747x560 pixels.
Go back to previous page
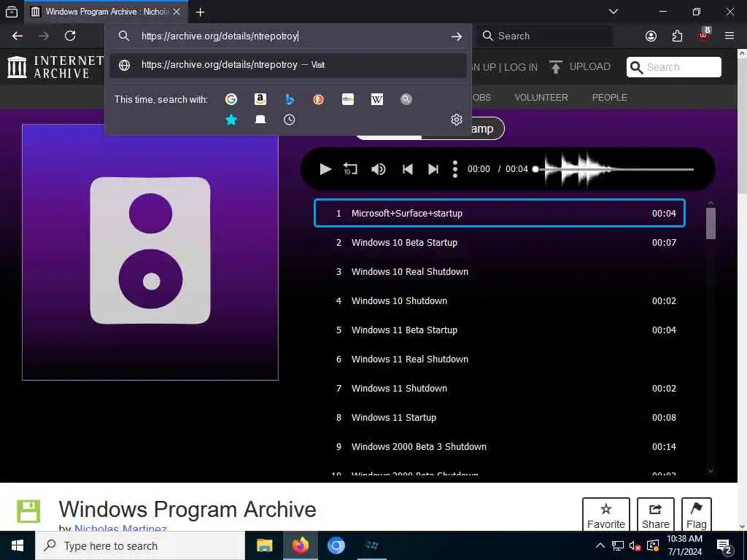(18, 36)
